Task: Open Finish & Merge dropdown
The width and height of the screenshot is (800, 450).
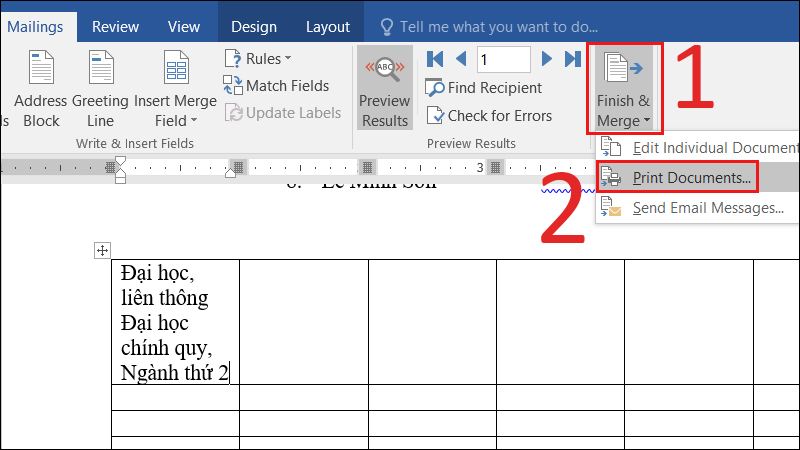Action: [x=623, y=90]
